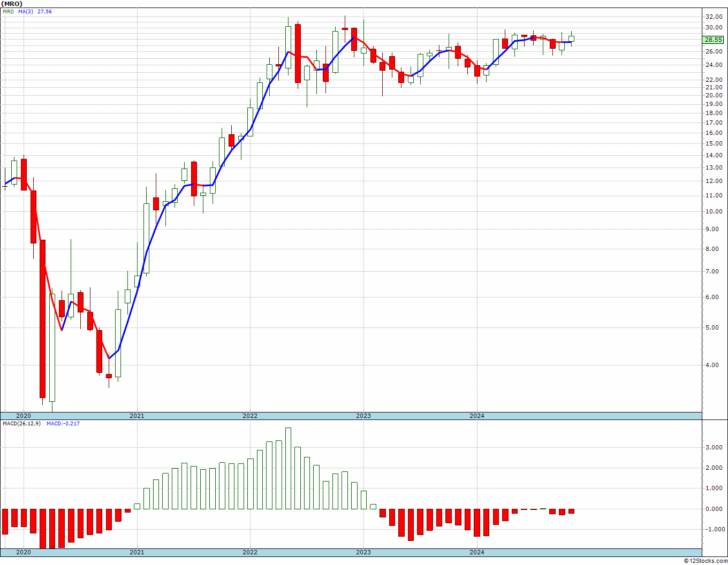Click "2022" on the MACD panel time axis
Screen dimensions: 728x565
[x=250, y=552]
